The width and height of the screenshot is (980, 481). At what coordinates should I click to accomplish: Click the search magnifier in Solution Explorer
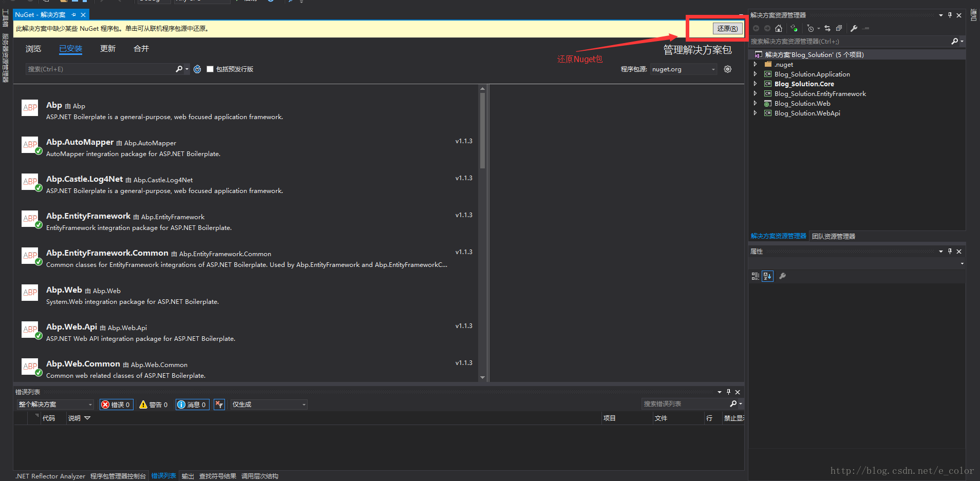pos(954,41)
